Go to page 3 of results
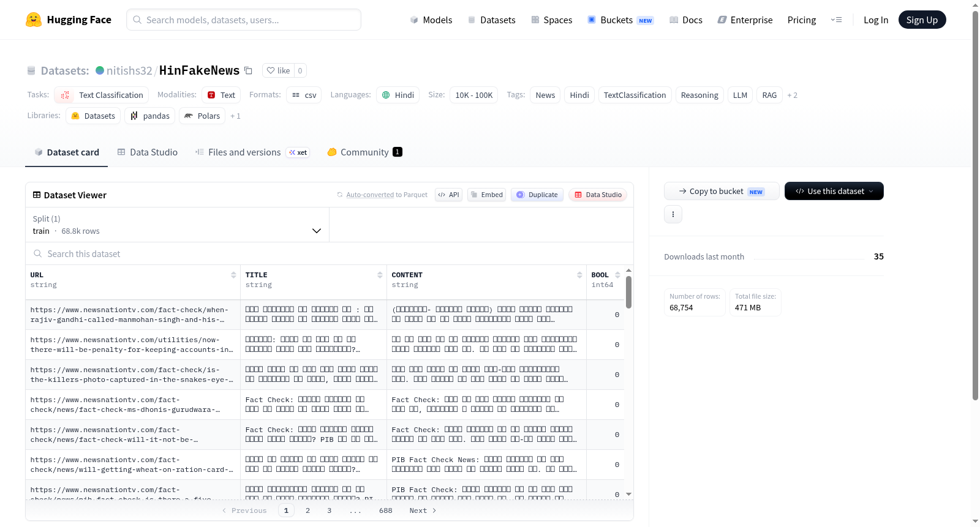Image resolution: width=980 pixels, height=527 pixels. pyautogui.click(x=330, y=510)
